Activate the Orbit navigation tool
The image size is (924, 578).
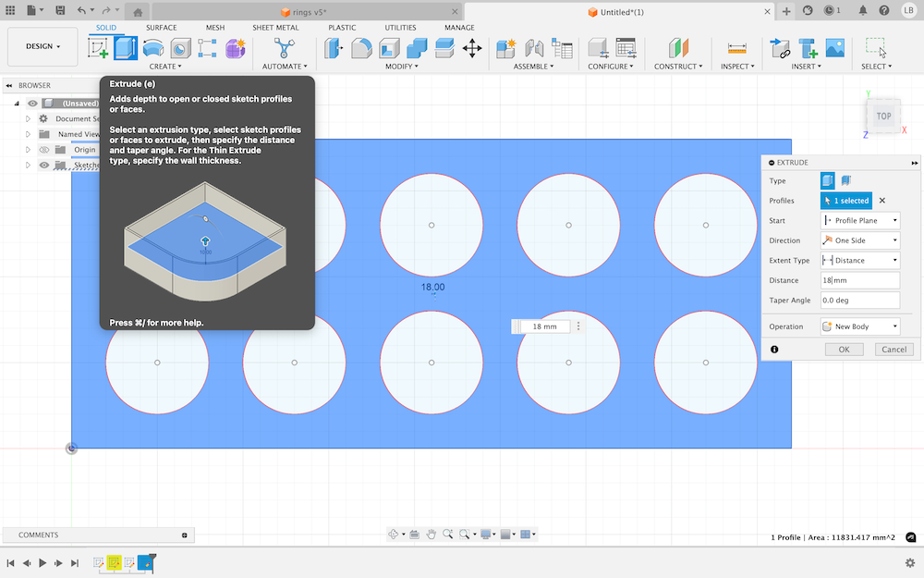pos(393,535)
